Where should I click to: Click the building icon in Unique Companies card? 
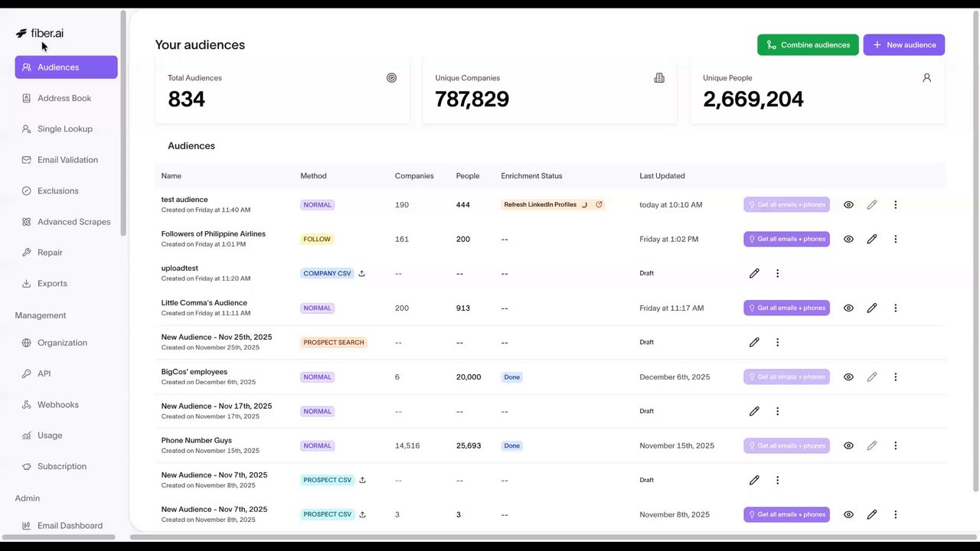pyautogui.click(x=659, y=78)
